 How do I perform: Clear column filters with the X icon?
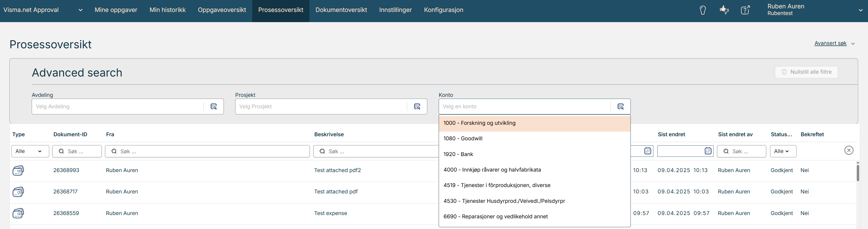[x=849, y=150]
